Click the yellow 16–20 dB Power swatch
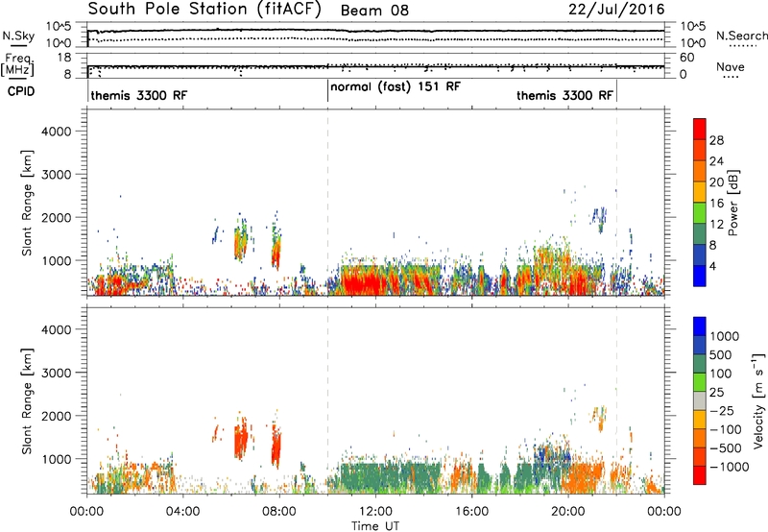 (x=700, y=192)
